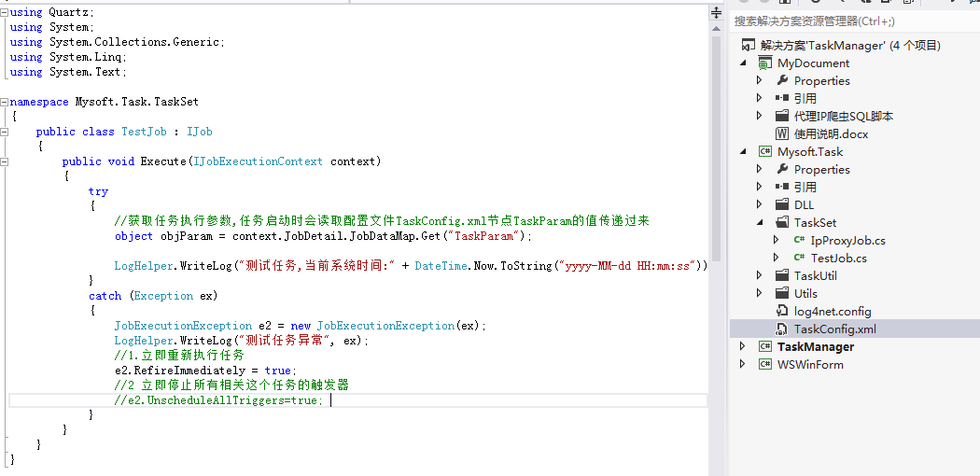Viewport: 980px width, 476px height.
Task: Expand the TaskUtil folder
Action: coord(760,275)
